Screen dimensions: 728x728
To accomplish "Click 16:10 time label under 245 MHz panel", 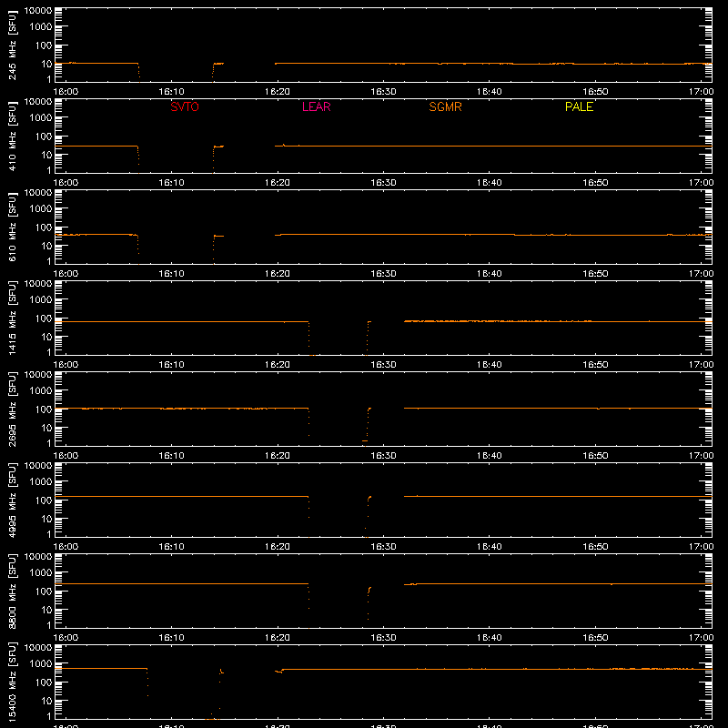I will (171, 92).
